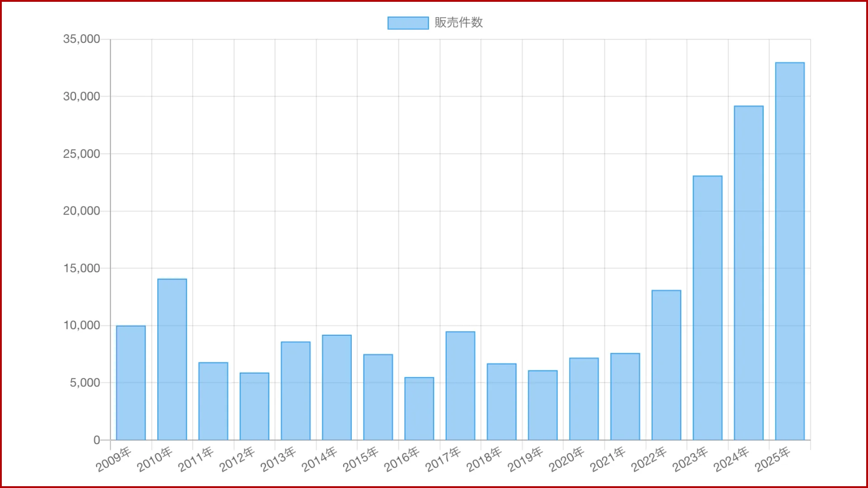The image size is (868, 488).
Task: Click the 2012年 bar
Action: coord(254,406)
